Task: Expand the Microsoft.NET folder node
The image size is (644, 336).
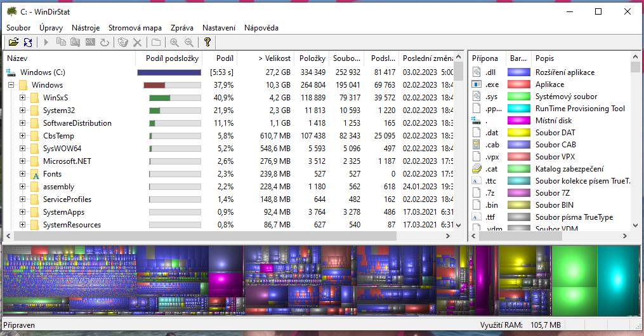Action: [x=23, y=161]
